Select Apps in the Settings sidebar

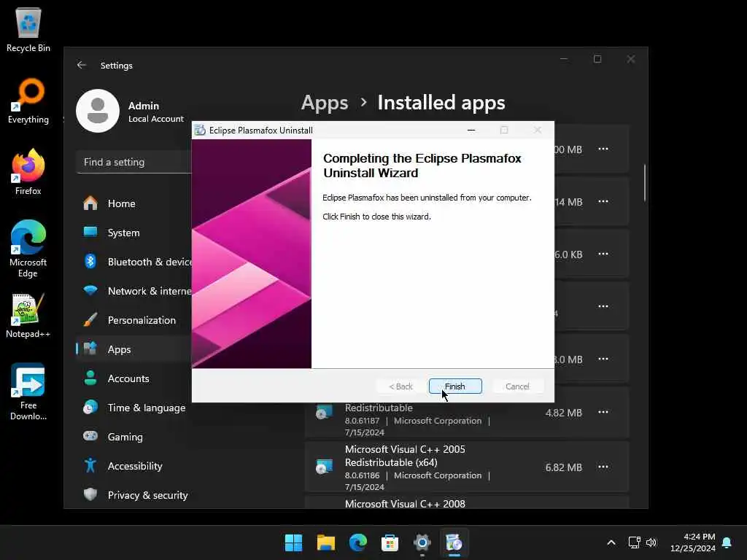(x=134, y=349)
